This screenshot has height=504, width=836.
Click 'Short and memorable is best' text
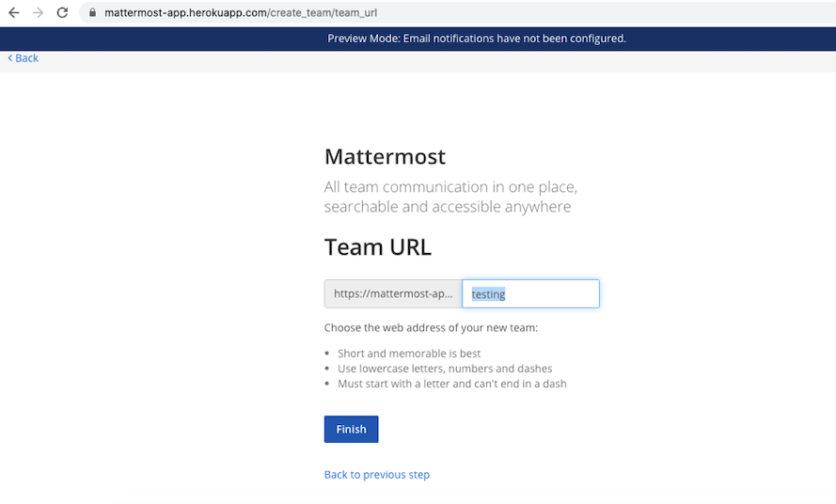click(409, 353)
